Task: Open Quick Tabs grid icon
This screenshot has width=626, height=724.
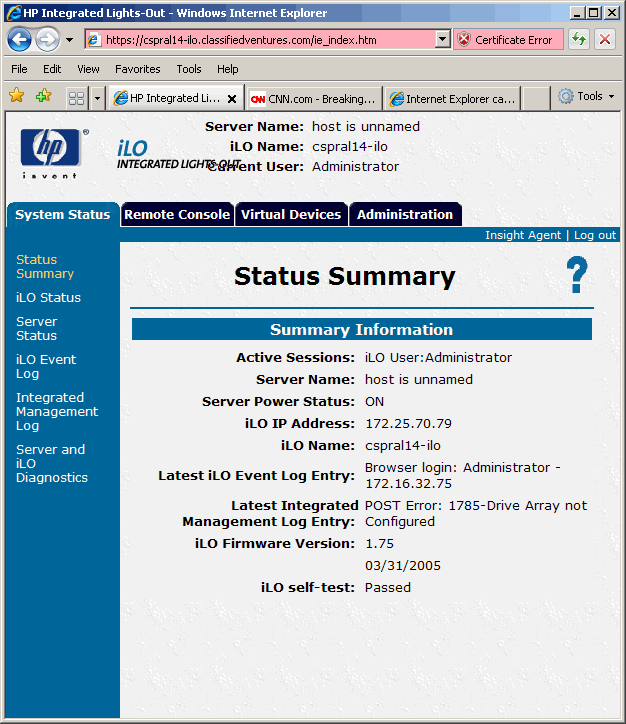Action: [x=76, y=98]
